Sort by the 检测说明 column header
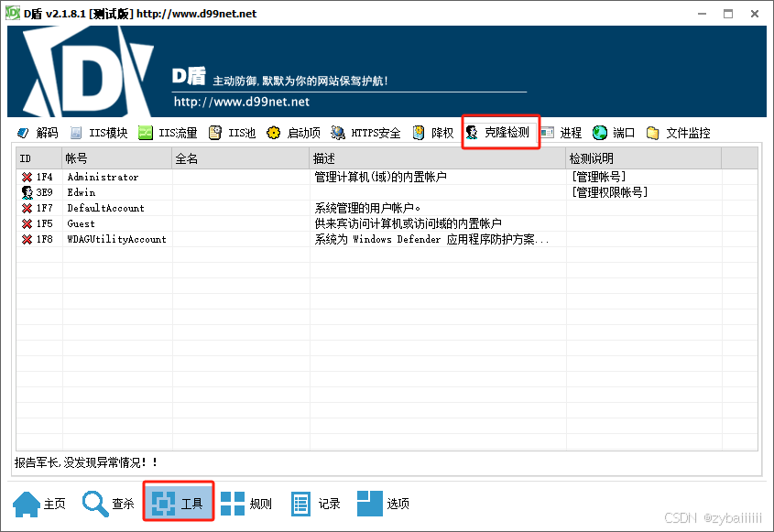 643,158
